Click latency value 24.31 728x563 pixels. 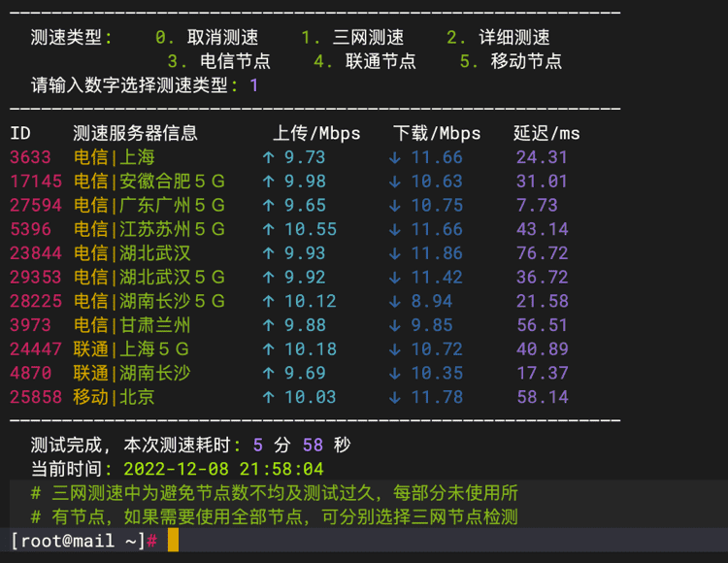(543, 157)
